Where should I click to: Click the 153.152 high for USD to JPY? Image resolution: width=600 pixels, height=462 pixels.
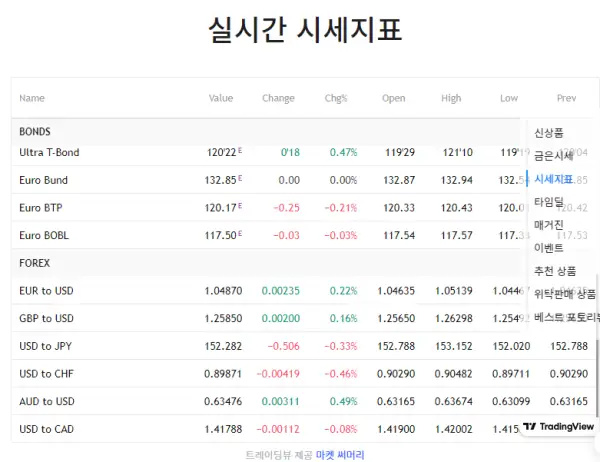(x=453, y=346)
